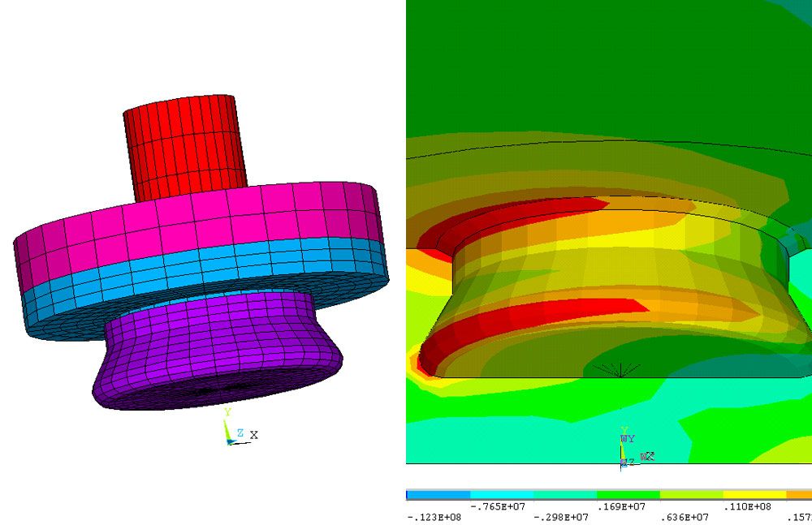Image resolution: width=812 pixels, height=525 pixels.
Task: Click the X axis label of the left triad
Action: click(254, 435)
